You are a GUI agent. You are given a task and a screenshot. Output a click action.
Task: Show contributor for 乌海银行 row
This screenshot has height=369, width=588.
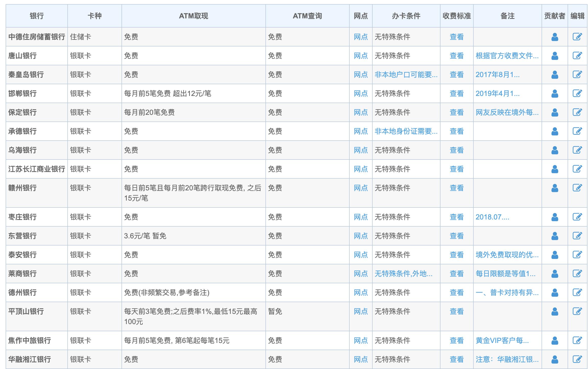[x=555, y=150]
